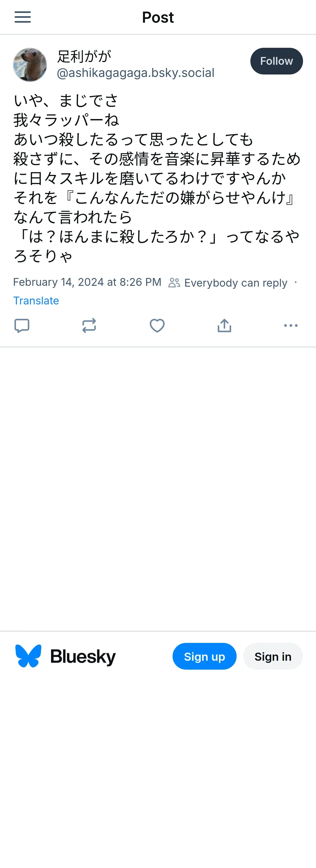This screenshot has width=316, height=868.
Task: Repost using the arrows icon
Action: pyautogui.click(x=89, y=325)
